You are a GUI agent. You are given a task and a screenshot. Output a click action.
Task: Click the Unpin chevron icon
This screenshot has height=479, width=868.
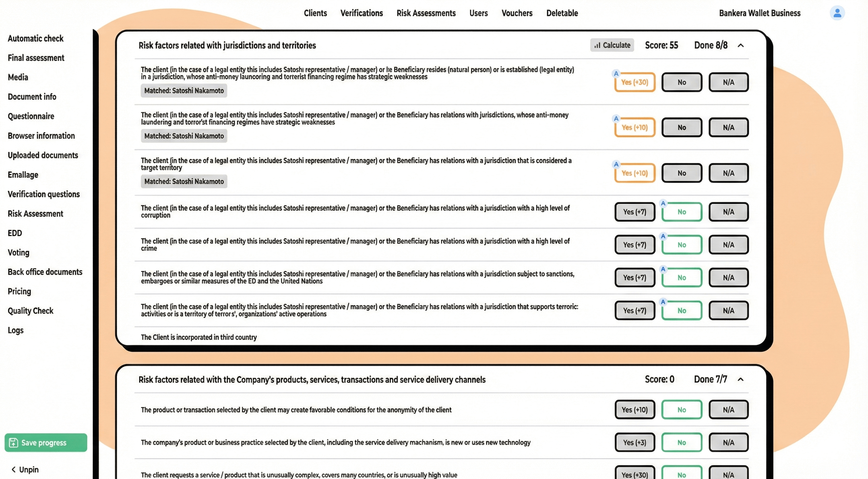click(13, 469)
